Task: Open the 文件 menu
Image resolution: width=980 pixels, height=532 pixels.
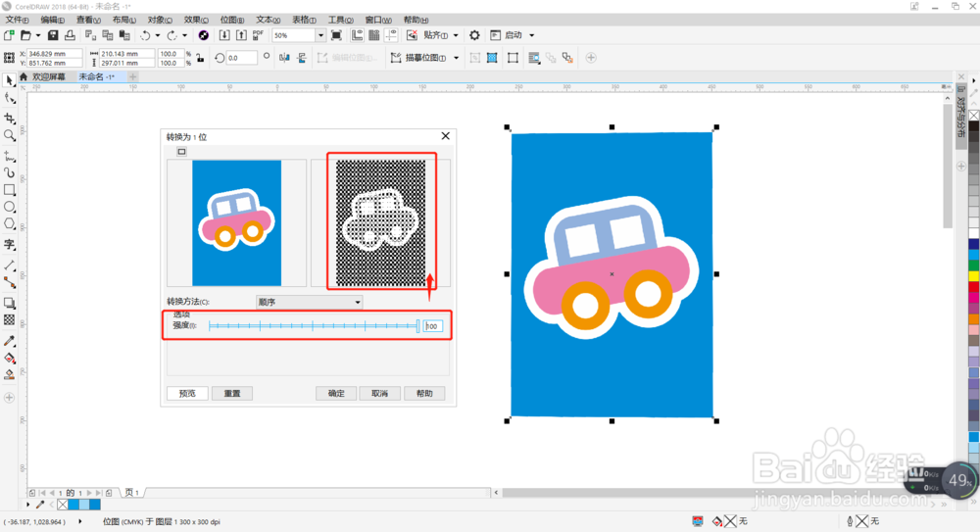Action: coord(17,20)
